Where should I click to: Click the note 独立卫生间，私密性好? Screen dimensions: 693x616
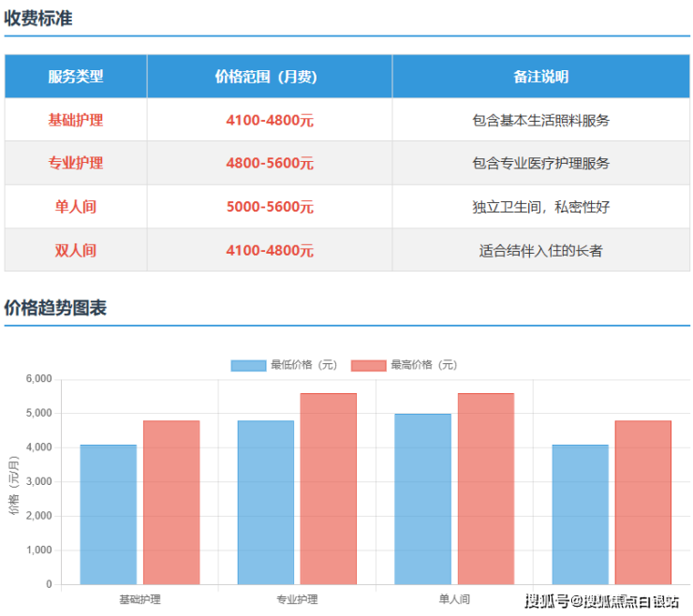[541, 207]
